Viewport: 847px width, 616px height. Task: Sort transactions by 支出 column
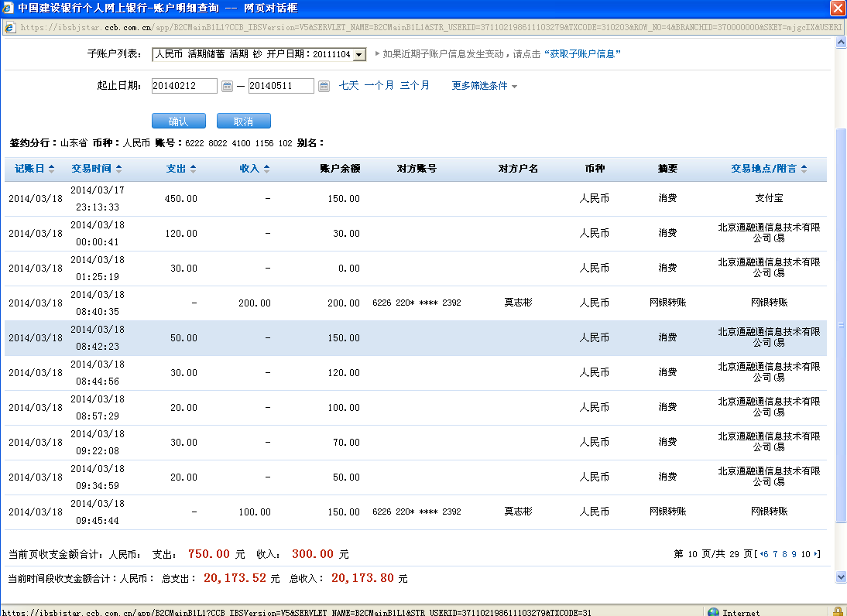pos(181,169)
